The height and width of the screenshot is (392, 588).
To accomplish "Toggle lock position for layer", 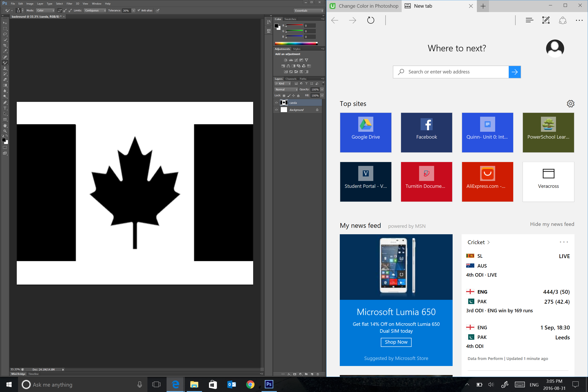I will pos(294,95).
